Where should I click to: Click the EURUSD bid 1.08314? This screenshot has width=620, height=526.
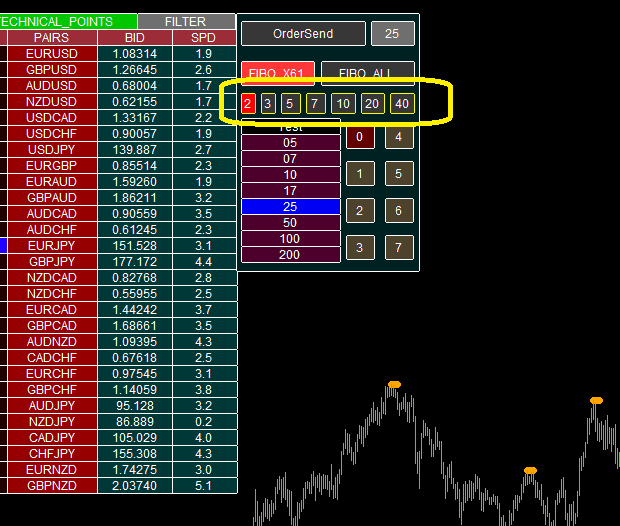click(x=135, y=54)
